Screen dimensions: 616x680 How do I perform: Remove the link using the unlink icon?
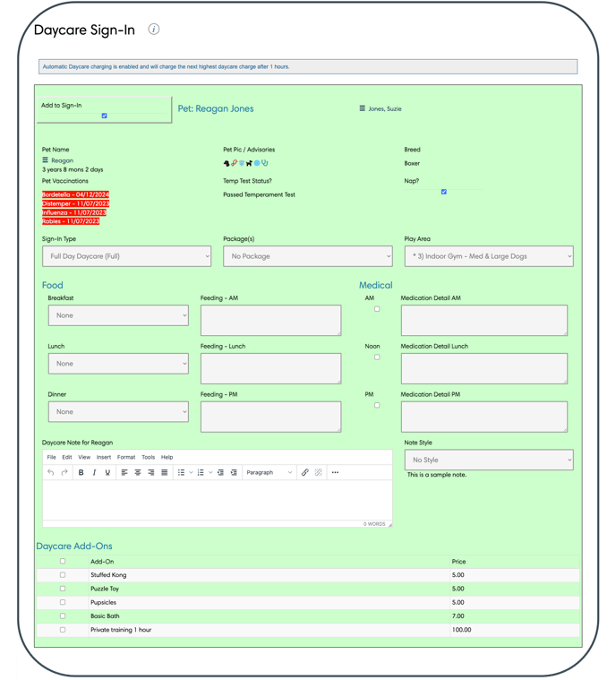318,472
